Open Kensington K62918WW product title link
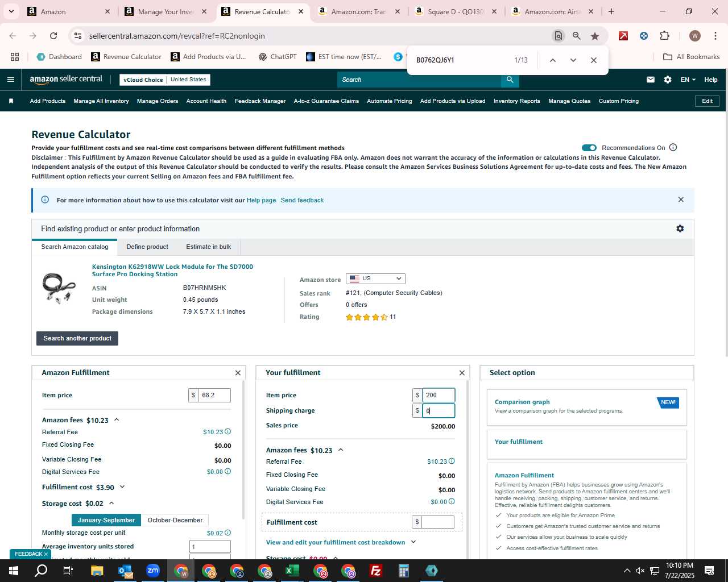This screenshot has height=582, width=728. 172,270
